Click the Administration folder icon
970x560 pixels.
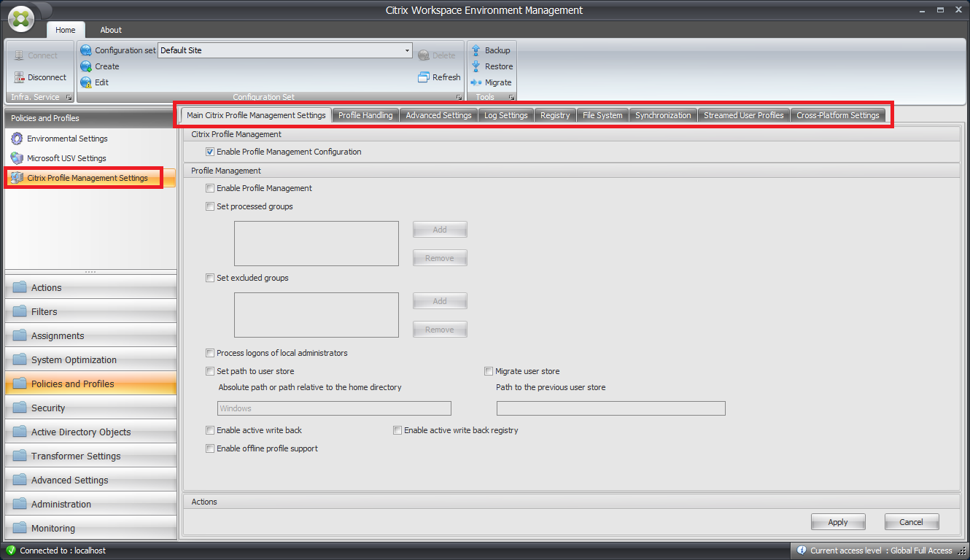coord(20,504)
